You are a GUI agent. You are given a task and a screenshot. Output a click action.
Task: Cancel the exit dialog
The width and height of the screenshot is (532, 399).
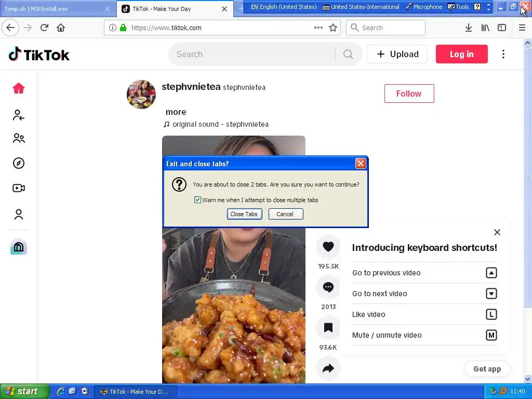pyautogui.click(x=286, y=214)
